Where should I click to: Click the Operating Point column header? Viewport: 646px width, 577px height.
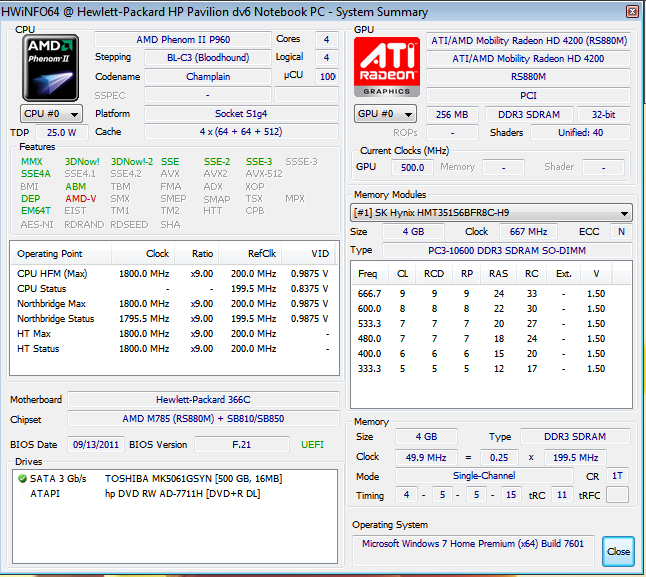point(60,254)
